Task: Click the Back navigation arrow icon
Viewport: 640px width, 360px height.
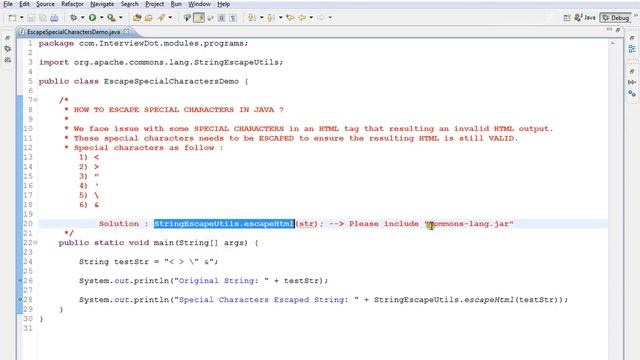Action: [302, 18]
